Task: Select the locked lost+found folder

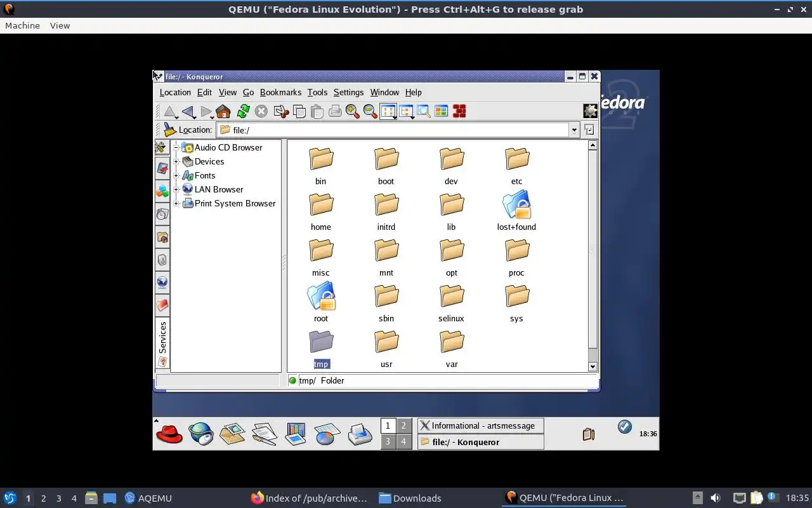Action: 516,211
